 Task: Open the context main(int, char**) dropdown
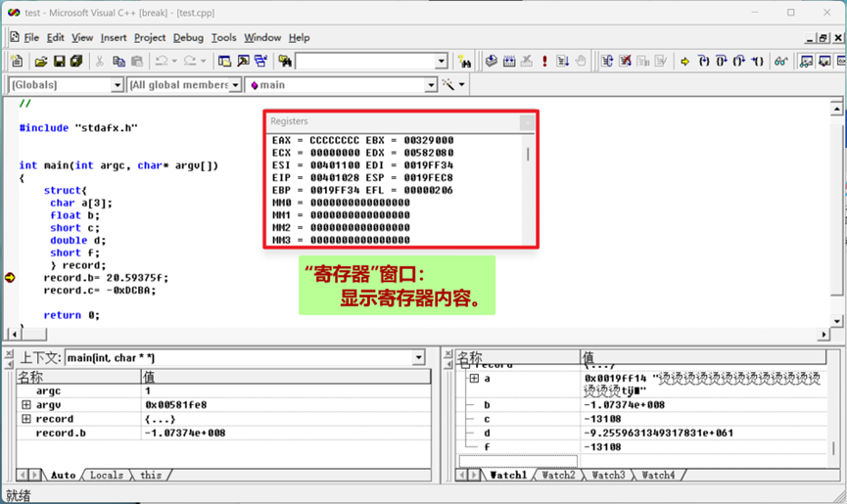pos(419,358)
